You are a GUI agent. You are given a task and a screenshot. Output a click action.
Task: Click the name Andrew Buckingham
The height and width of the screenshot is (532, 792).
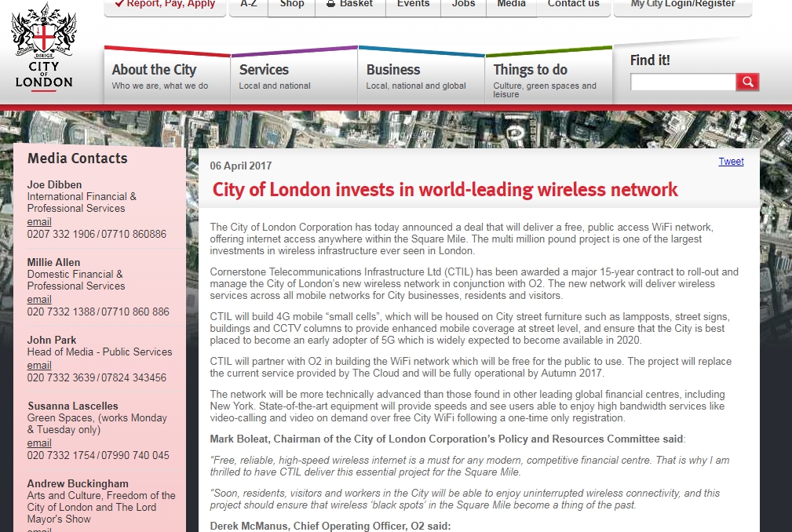(x=78, y=484)
